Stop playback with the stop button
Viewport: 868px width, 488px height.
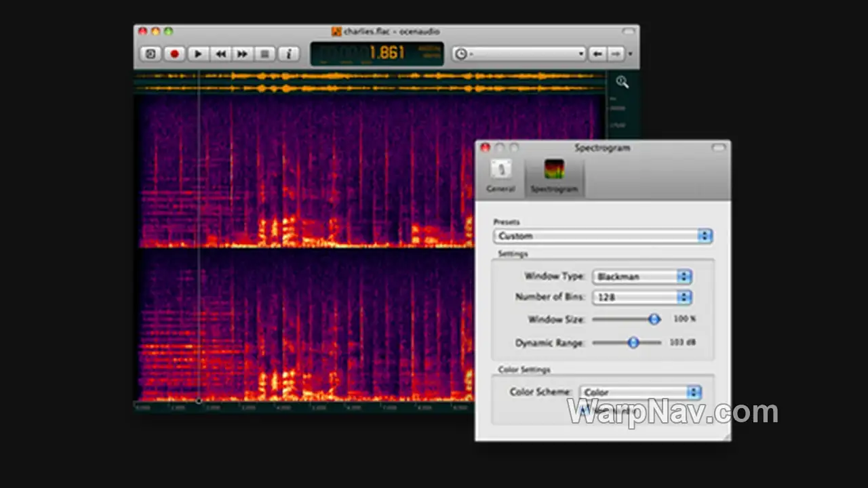click(264, 54)
